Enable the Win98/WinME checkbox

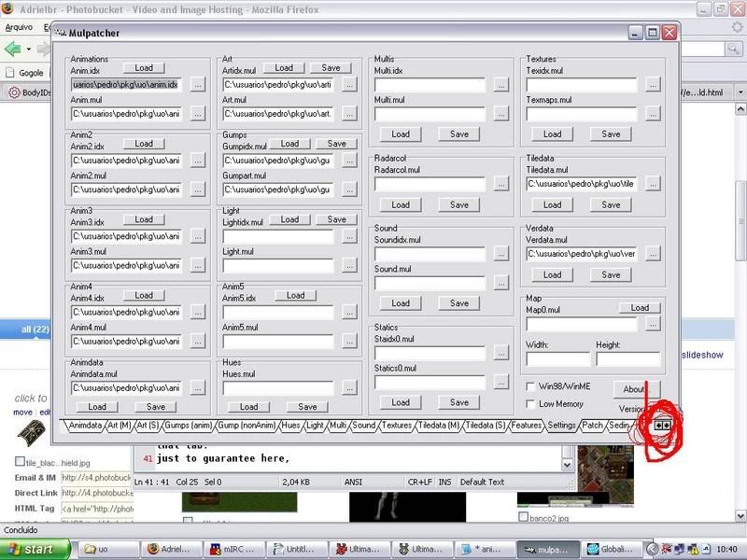530,385
